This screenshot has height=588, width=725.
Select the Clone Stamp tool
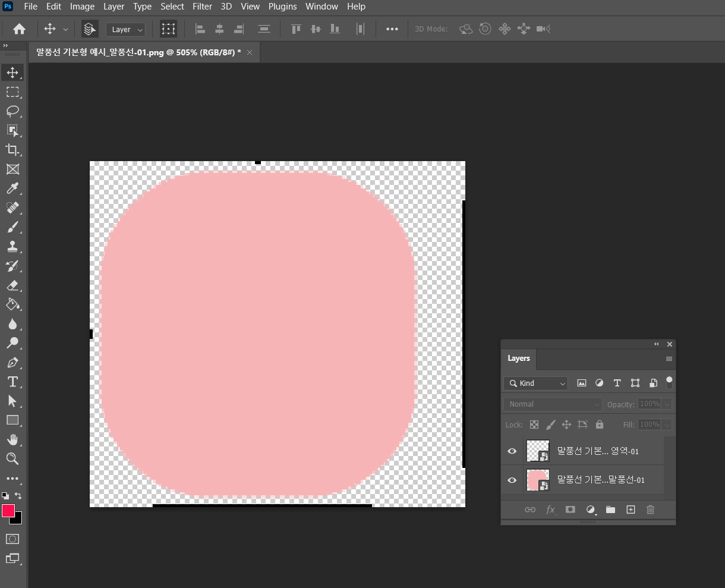12,247
